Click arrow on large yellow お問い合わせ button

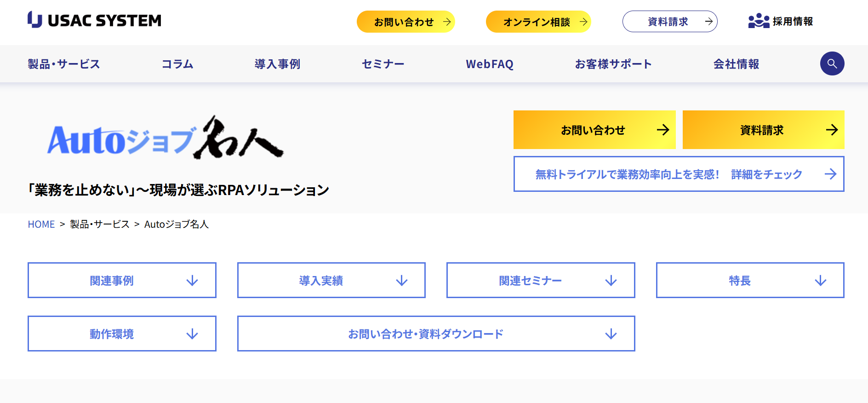tap(662, 130)
